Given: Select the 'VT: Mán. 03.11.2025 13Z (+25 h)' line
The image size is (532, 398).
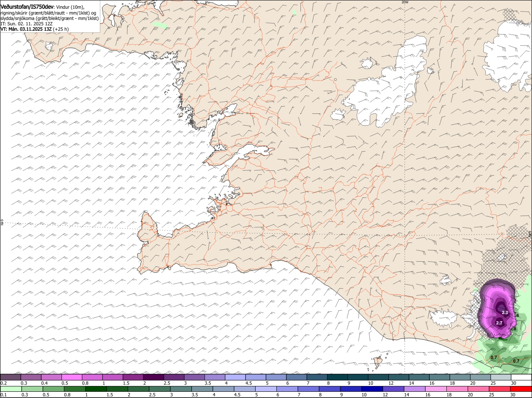Looking at the screenshot, I should pos(35,29).
